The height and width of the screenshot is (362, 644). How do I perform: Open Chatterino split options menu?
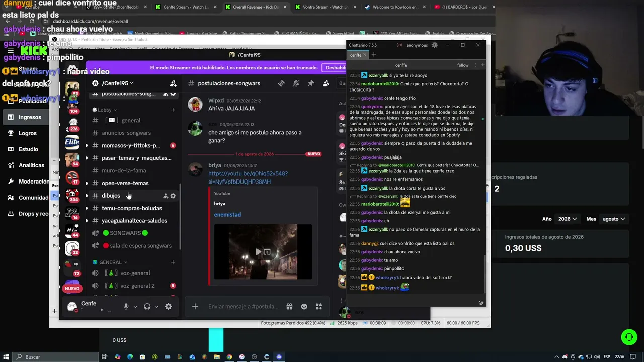[475, 65]
